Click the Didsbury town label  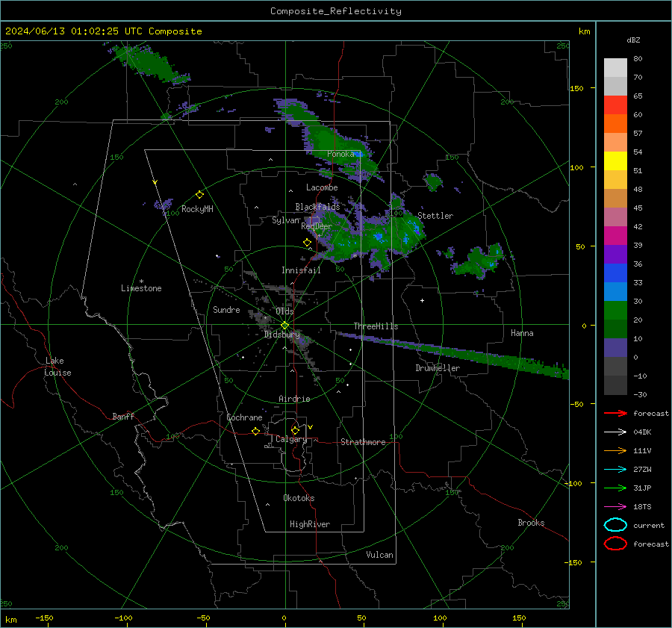click(281, 335)
